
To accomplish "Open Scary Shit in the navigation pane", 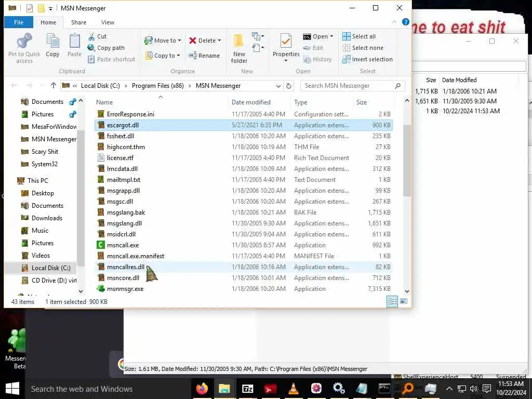I will [x=45, y=152].
